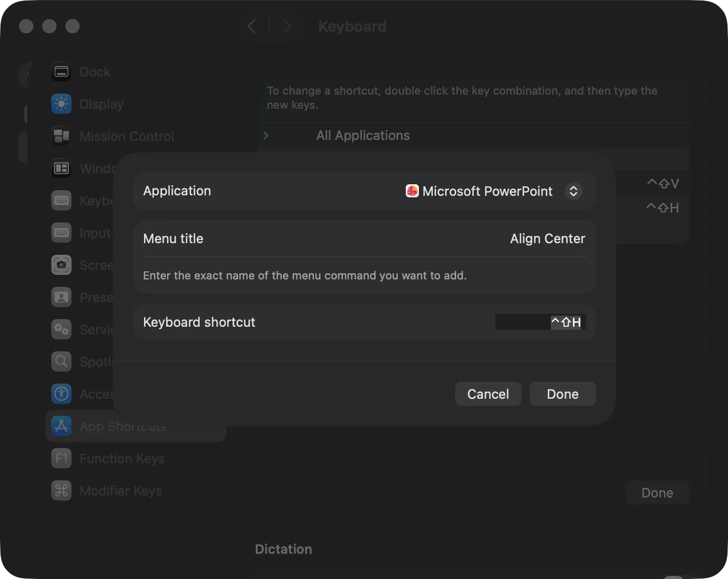Viewport: 728px width, 579px height.
Task: Click the Function Keys F1 icon
Action: click(61, 459)
